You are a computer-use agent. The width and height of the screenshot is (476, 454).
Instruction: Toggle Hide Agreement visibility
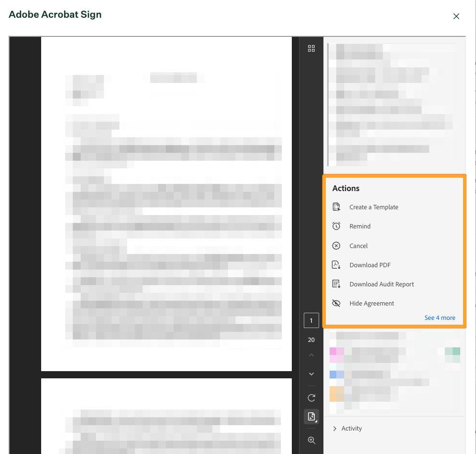[x=336, y=303]
